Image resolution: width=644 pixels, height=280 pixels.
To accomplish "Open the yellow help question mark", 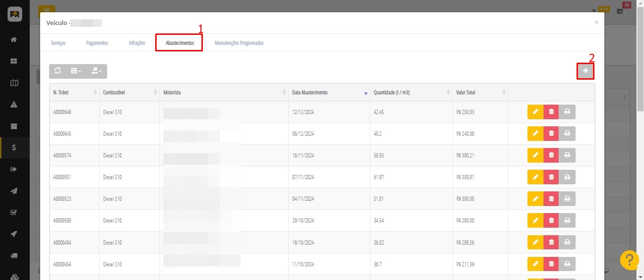I will click(629, 260).
